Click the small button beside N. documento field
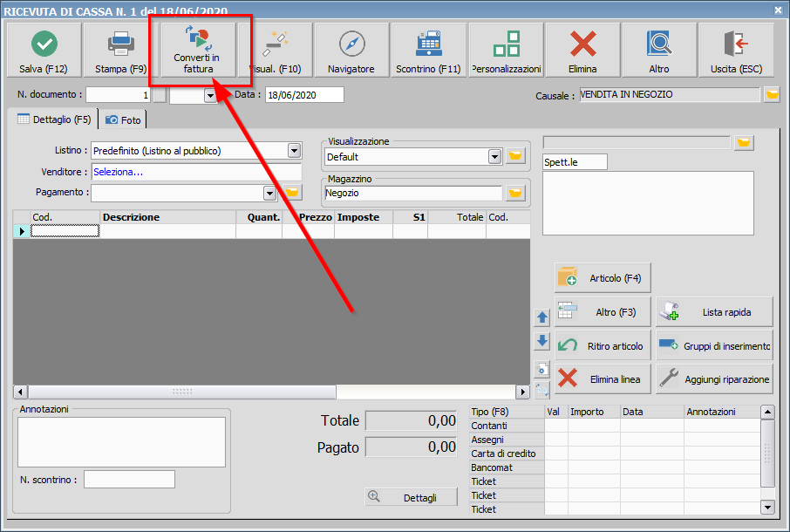The width and height of the screenshot is (790, 532). click(160, 95)
